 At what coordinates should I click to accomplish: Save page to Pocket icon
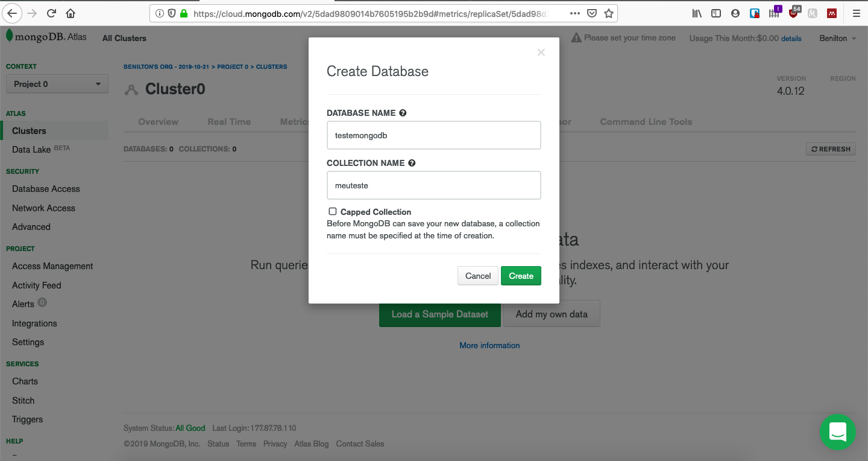pos(592,13)
